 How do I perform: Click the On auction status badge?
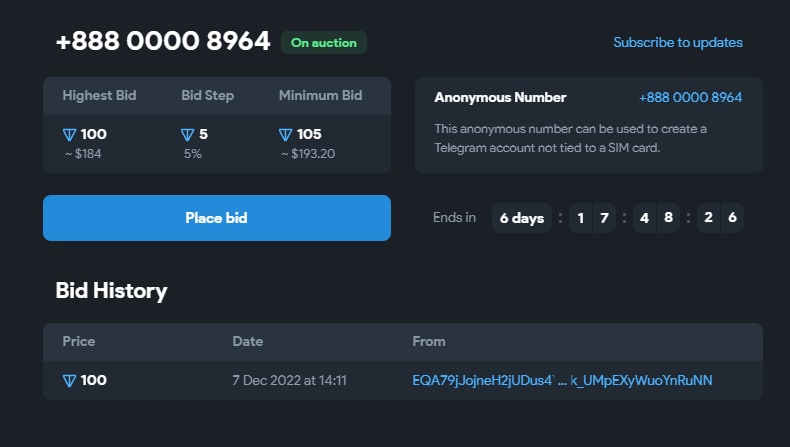[x=324, y=43]
